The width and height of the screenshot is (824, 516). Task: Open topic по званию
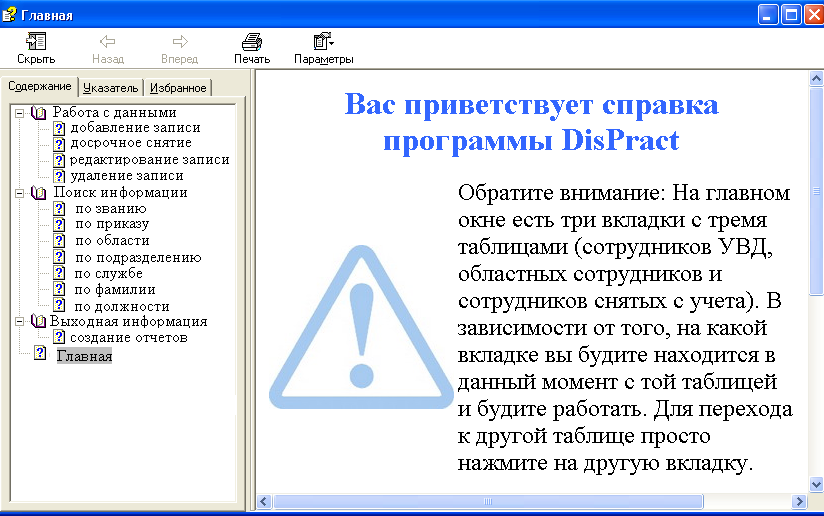[111, 209]
